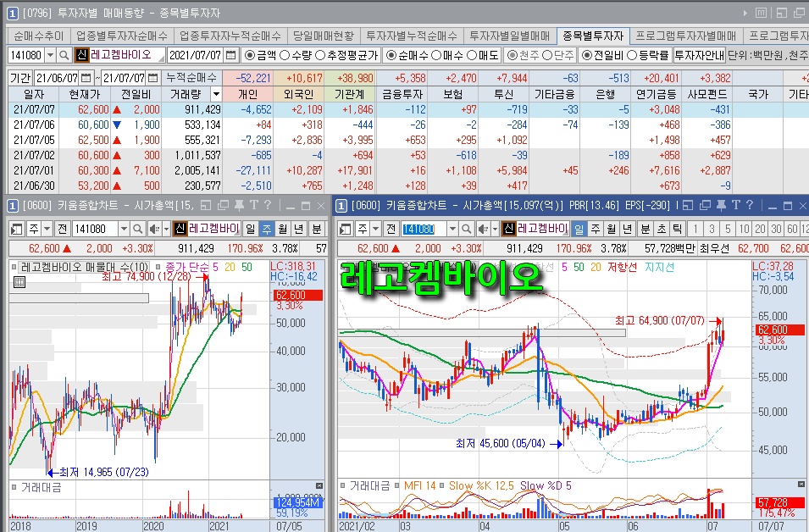809x532 pixels.
Task: Switch to the 투자자별누적순매수 tab
Action: click(412, 36)
